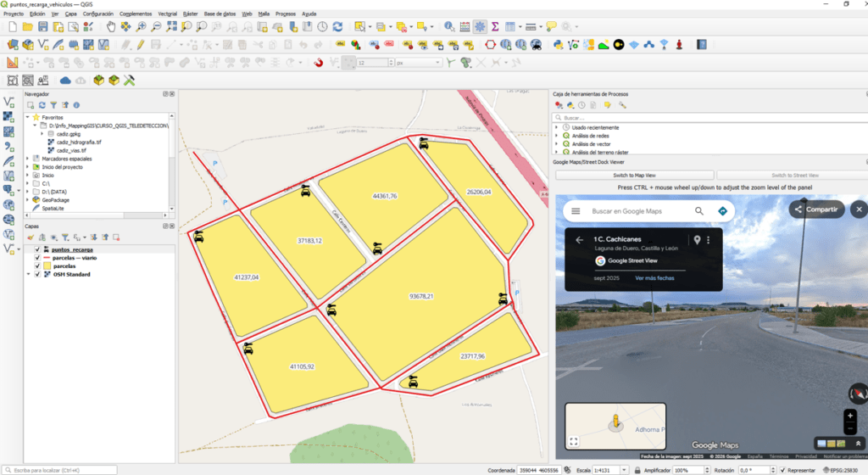Viewport: 868px width, 475px height.
Task: Open the Proyecto menu
Action: (x=14, y=14)
